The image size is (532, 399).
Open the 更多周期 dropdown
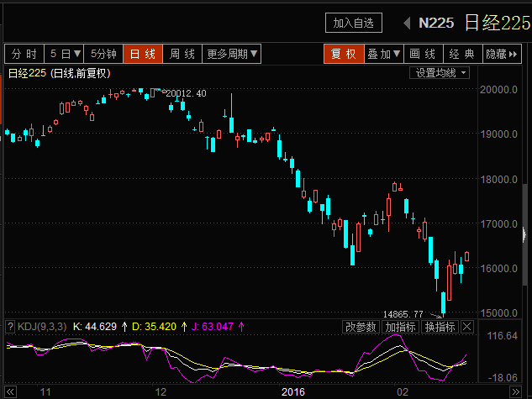tap(232, 54)
